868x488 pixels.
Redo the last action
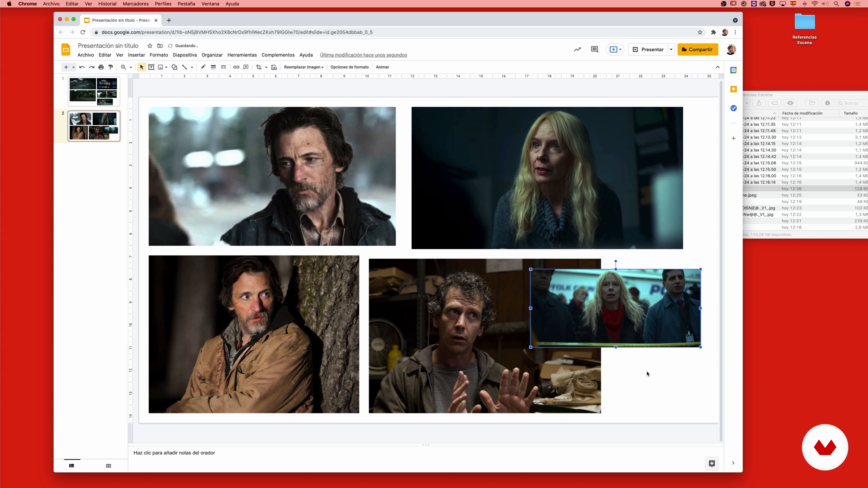[91, 67]
